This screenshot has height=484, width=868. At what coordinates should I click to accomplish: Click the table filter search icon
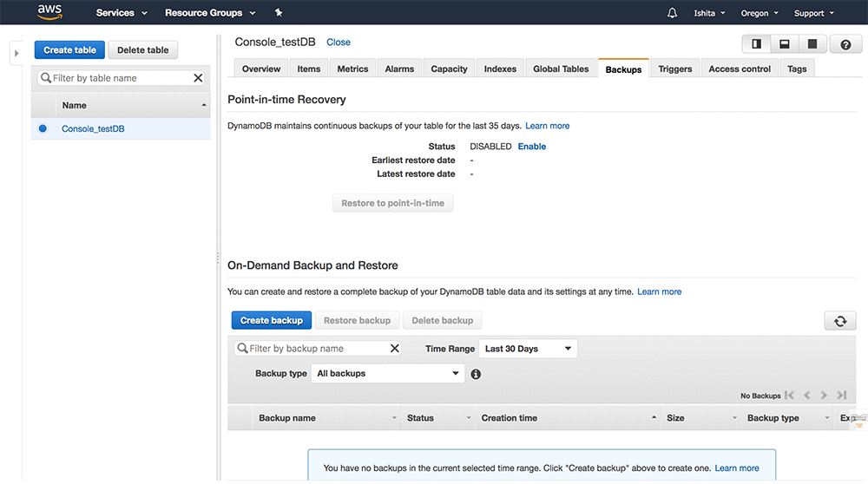coord(46,78)
